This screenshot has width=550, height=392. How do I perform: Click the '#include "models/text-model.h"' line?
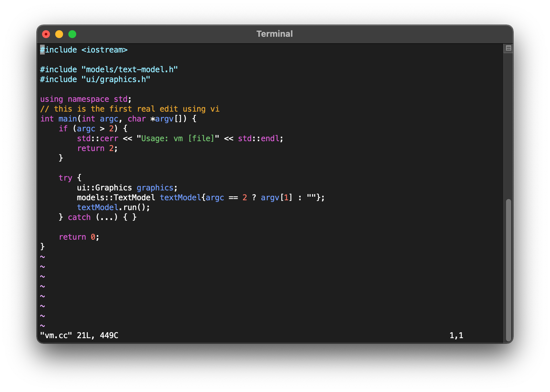(109, 70)
